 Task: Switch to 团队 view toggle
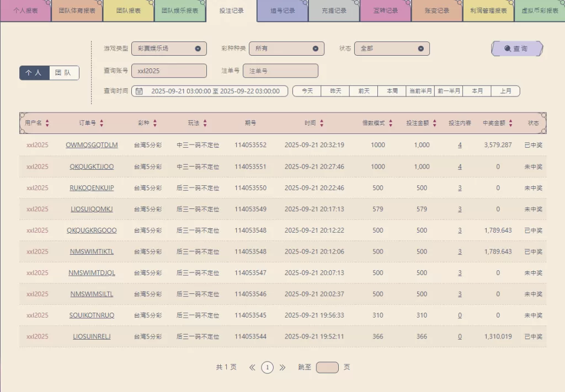tap(63, 73)
